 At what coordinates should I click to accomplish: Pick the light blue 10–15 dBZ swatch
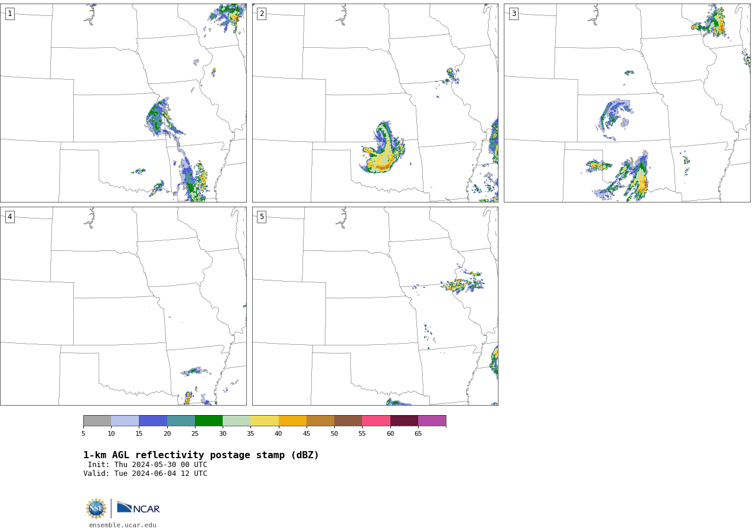[x=125, y=420]
